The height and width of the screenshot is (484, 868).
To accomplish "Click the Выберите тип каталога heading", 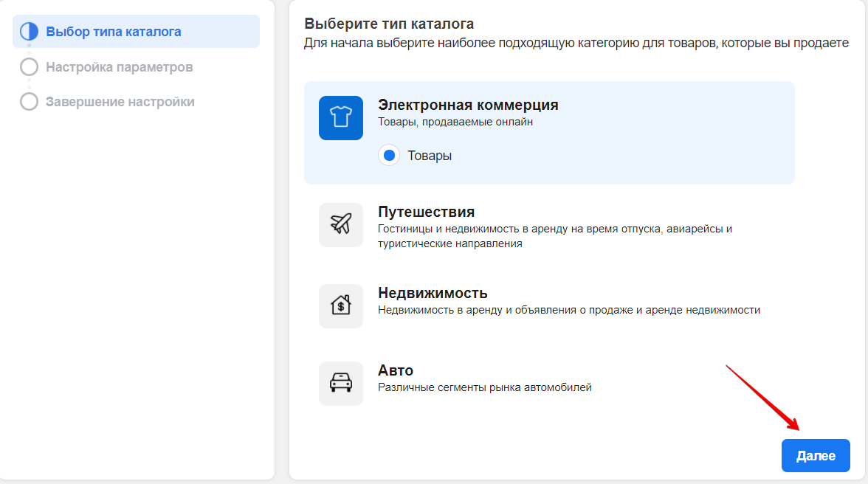I will pos(389,24).
